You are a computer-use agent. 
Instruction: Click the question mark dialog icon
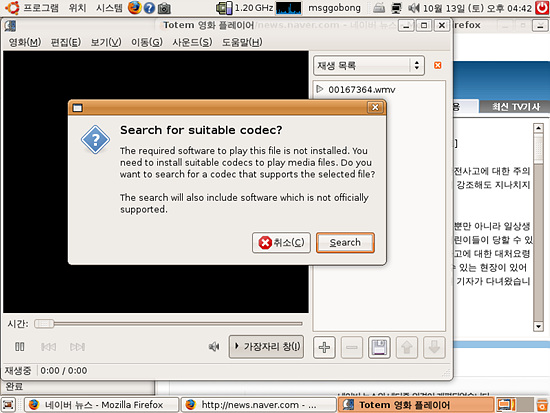pyautogui.click(x=95, y=140)
